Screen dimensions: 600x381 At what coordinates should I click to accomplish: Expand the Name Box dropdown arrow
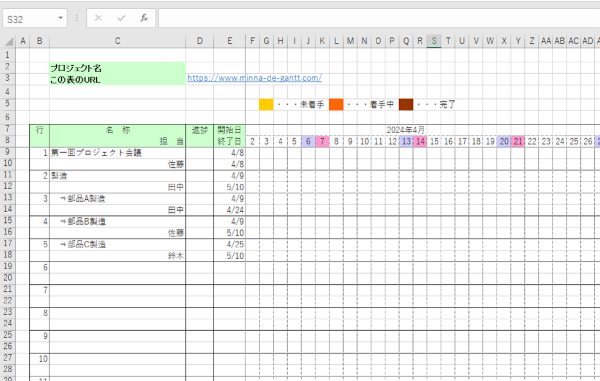[60, 18]
